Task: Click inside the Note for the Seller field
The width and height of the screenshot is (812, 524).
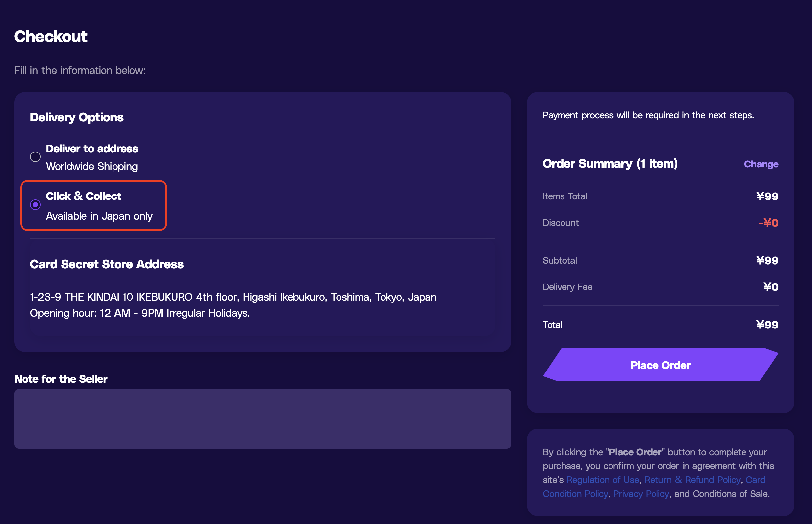Action: [x=262, y=418]
